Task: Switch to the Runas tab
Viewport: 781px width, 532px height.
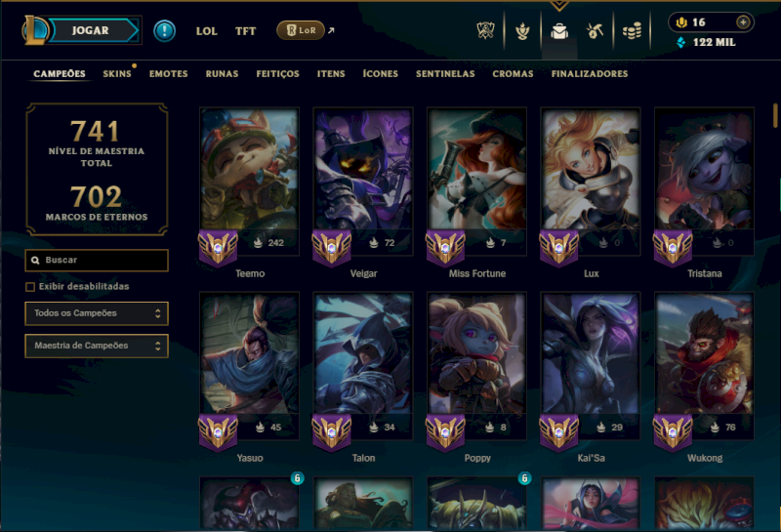Action: click(223, 74)
